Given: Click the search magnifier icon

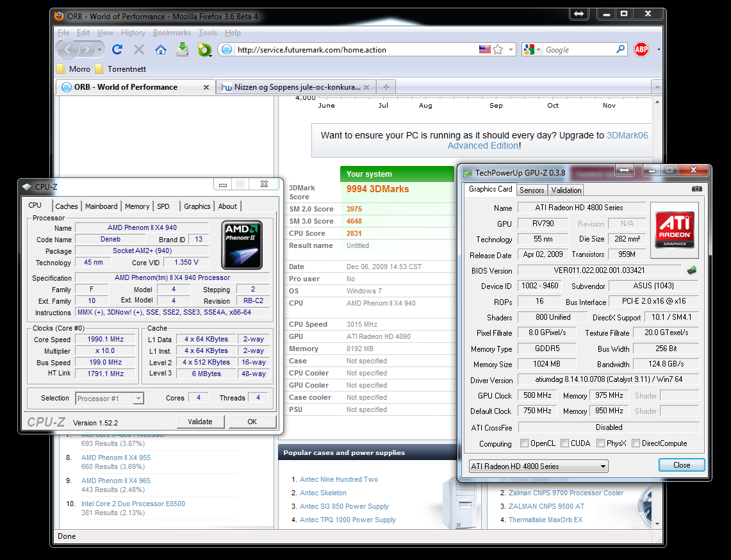Looking at the screenshot, I should point(620,49).
